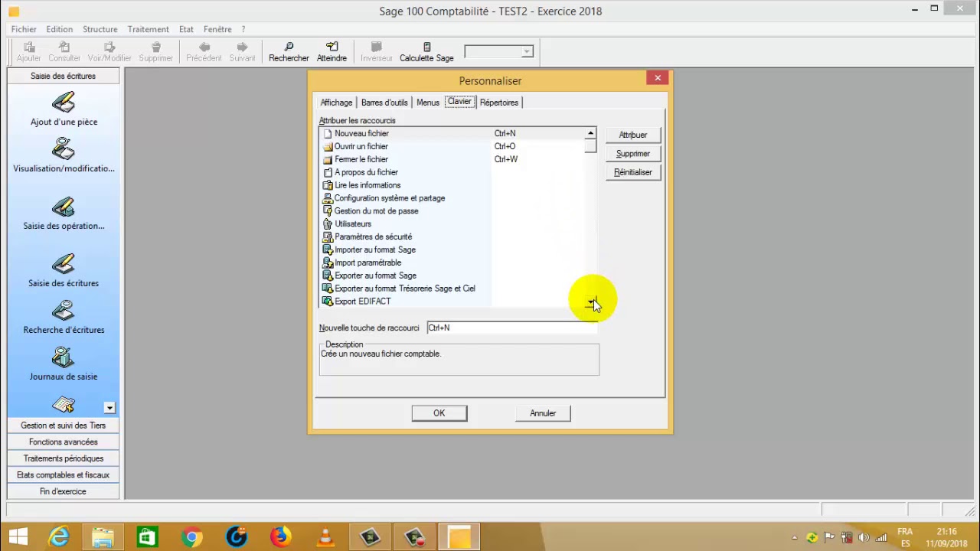Select Export EDIFACT row
980x551 pixels.
coord(452,302)
